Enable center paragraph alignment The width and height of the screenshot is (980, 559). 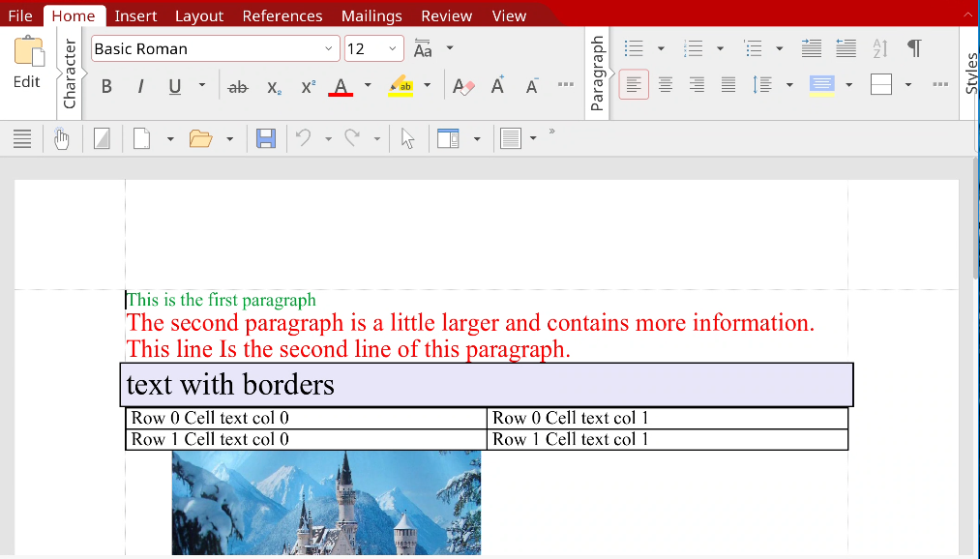point(665,84)
